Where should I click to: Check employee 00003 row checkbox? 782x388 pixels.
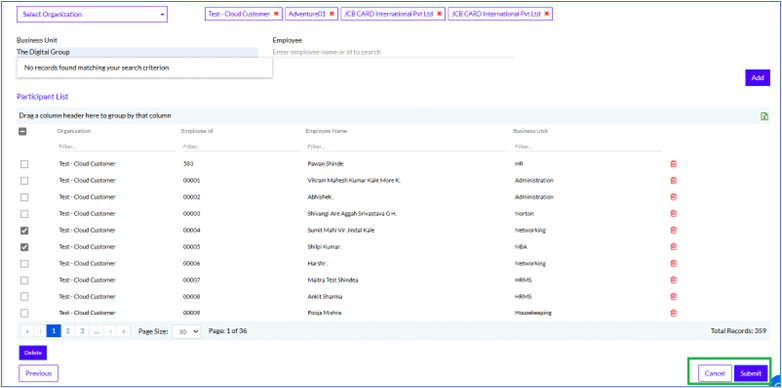[24, 213]
